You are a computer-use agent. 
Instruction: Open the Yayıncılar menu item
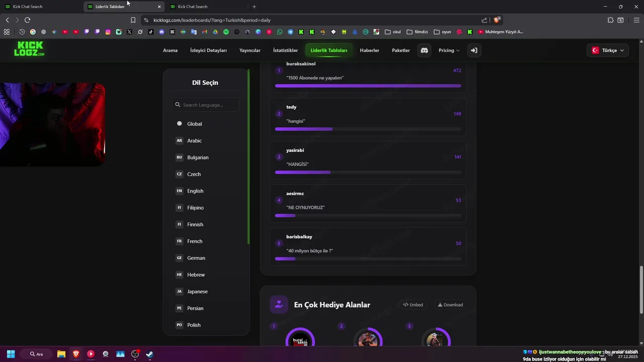click(250, 50)
